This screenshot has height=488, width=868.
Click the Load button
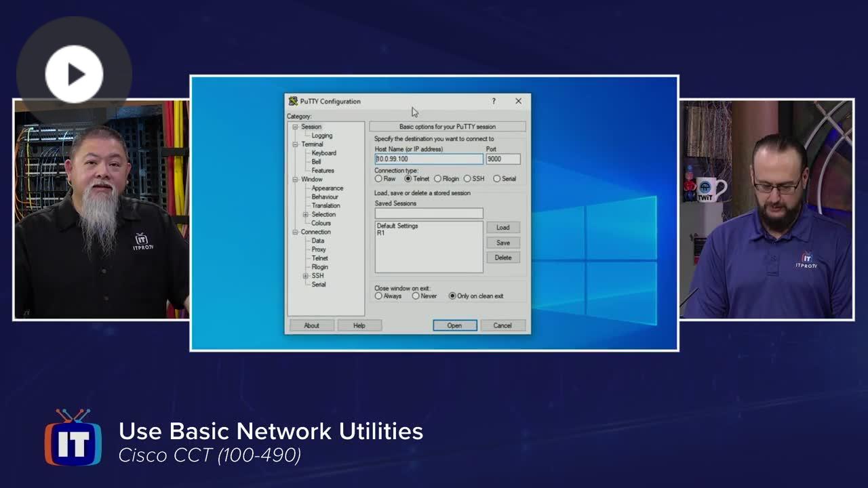(503, 228)
